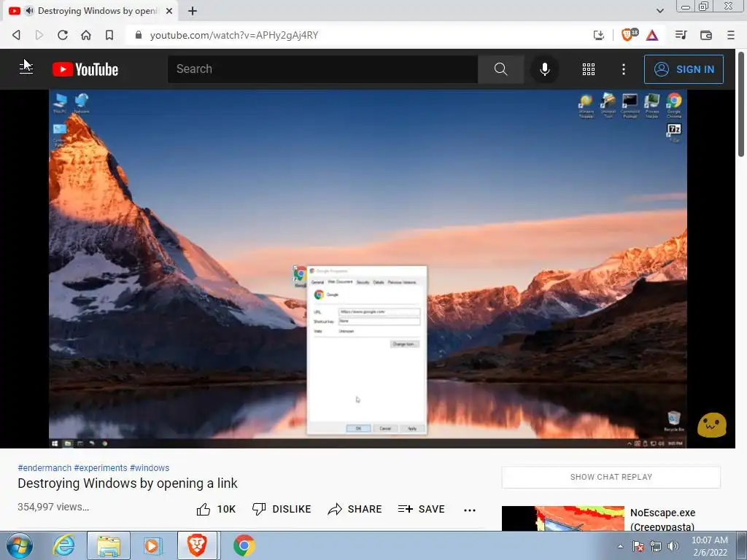Click the Action Center flag tray icon
747x560 pixels.
click(x=638, y=546)
